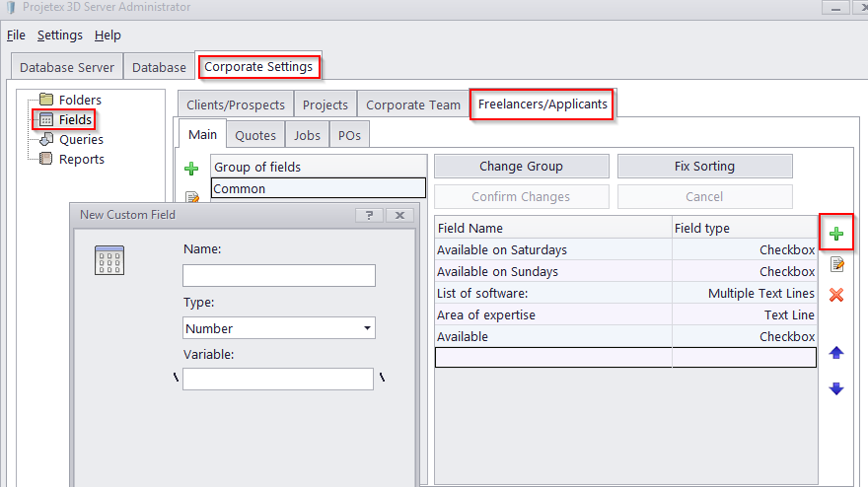
Task: Click the Change Group button
Action: pyautogui.click(x=522, y=166)
